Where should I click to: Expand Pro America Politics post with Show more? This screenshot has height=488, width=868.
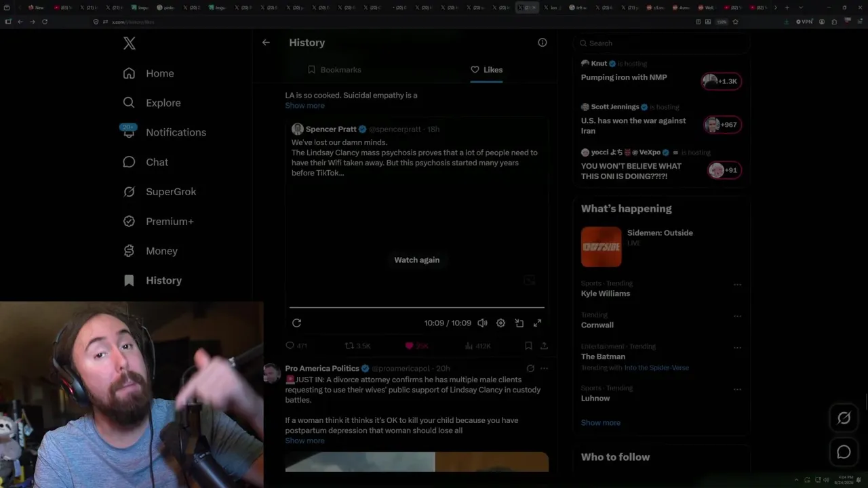coord(304,441)
